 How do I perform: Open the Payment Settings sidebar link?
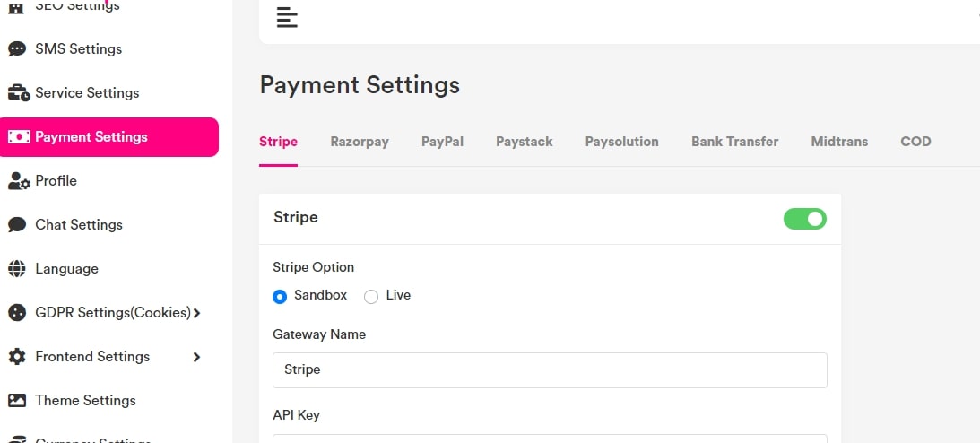[x=109, y=137]
